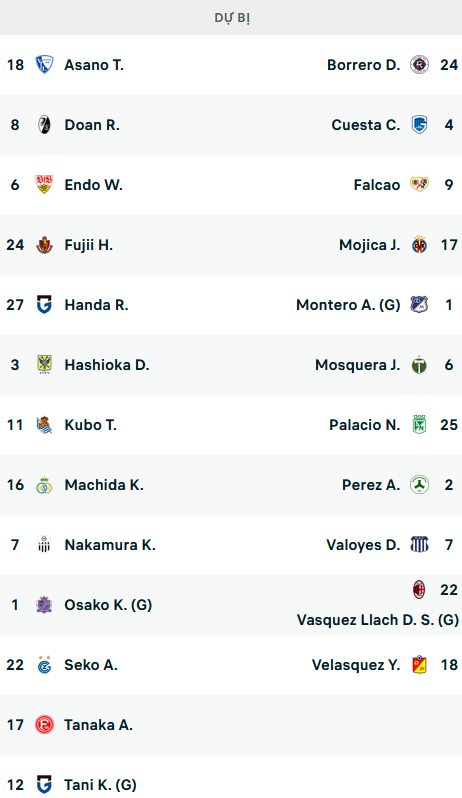The width and height of the screenshot is (462, 798).
Task: Click the club crest next to Asano T.
Action: 44,65
